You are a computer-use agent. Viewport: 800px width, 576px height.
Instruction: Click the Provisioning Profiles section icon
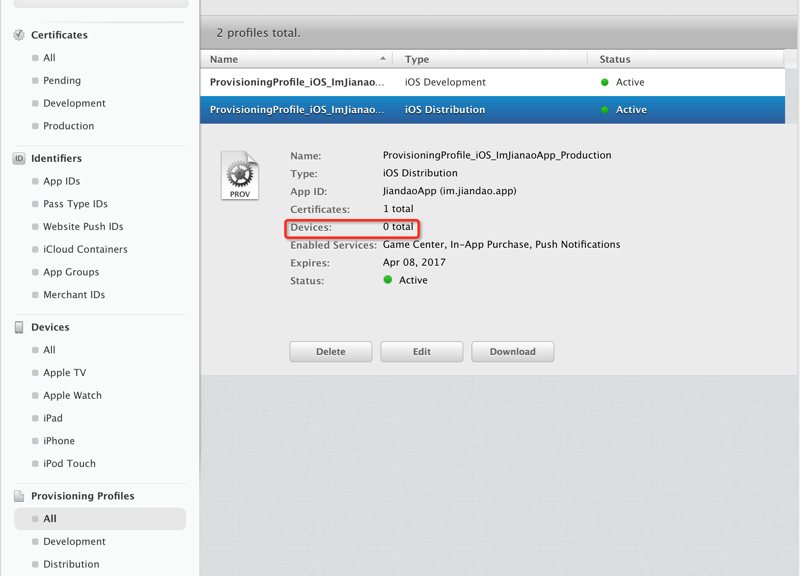pos(19,496)
